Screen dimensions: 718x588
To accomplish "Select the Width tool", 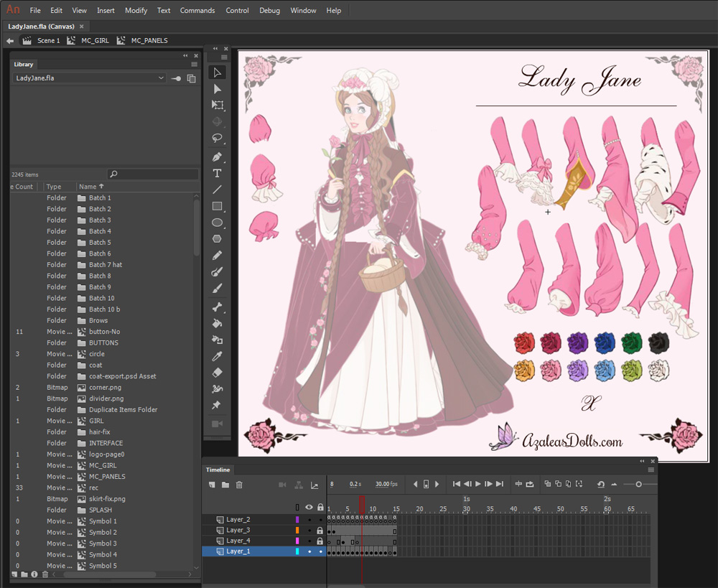I will click(x=217, y=389).
